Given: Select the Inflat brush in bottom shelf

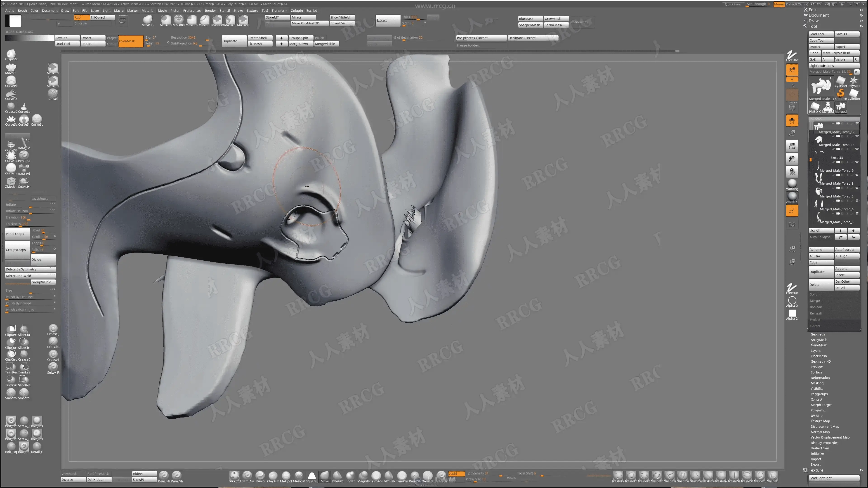Looking at the screenshot, I should [350, 476].
